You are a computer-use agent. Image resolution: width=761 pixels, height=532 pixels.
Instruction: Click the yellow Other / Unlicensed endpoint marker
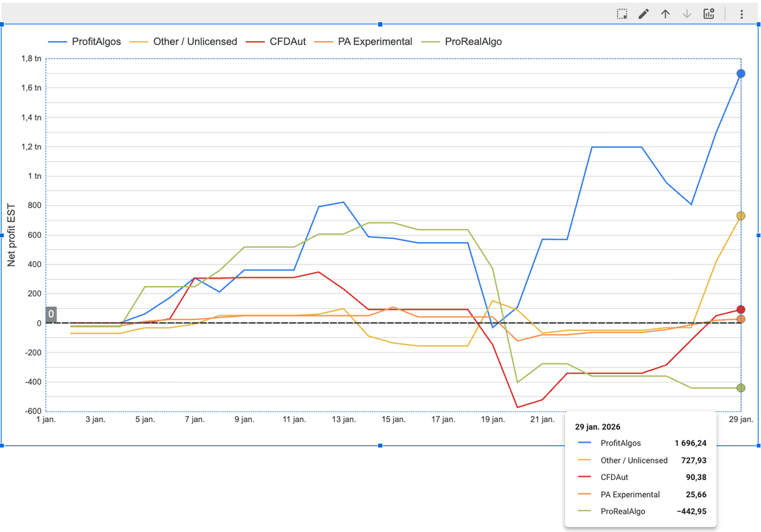741,216
